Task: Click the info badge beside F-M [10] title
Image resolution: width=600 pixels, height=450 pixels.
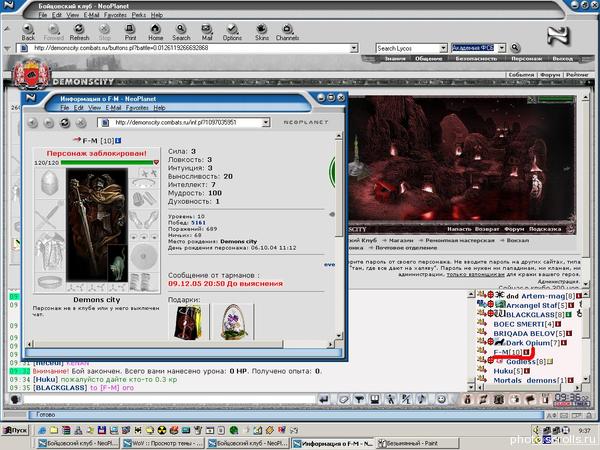Action: pyautogui.click(x=118, y=140)
